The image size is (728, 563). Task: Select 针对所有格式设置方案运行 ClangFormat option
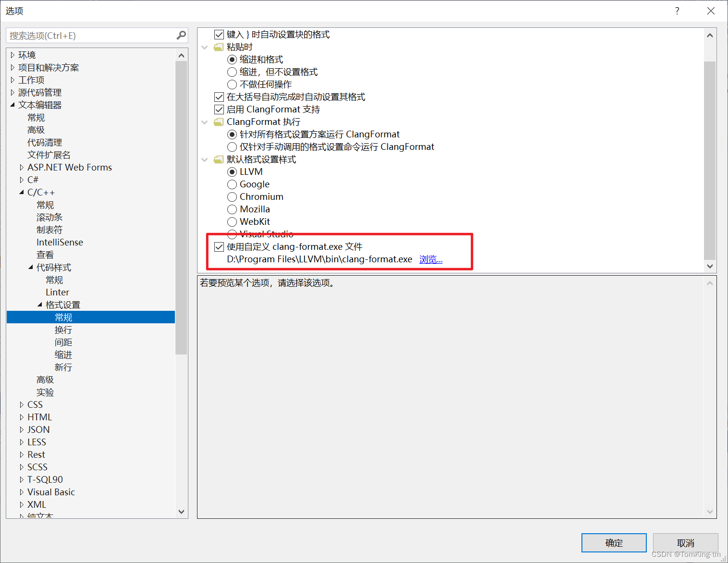pos(232,134)
